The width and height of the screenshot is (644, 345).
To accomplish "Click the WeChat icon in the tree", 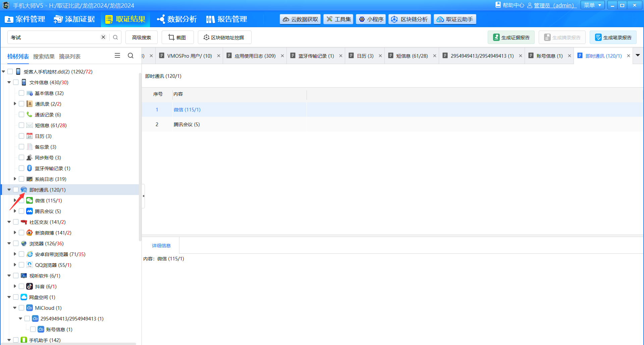I will [30, 201].
